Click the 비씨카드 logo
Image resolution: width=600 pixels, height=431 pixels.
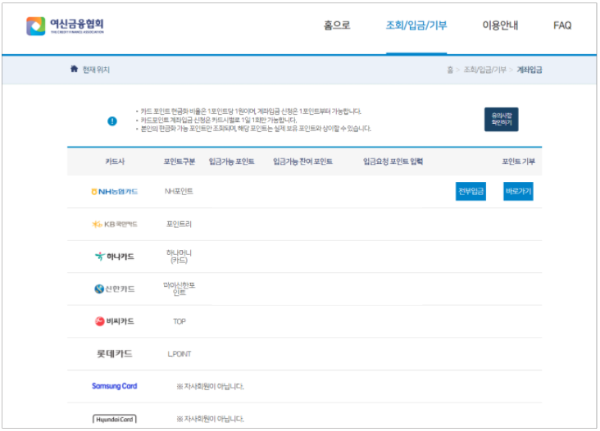tap(114, 321)
